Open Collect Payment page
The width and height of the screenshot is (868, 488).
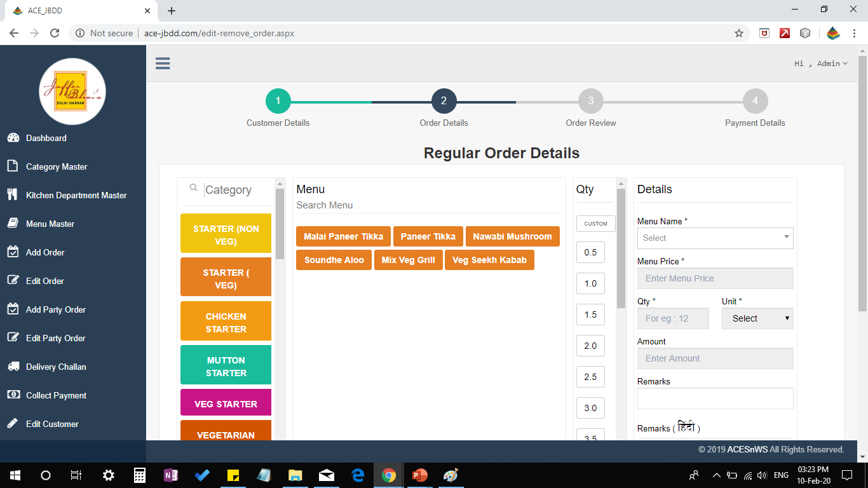[56, 395]
